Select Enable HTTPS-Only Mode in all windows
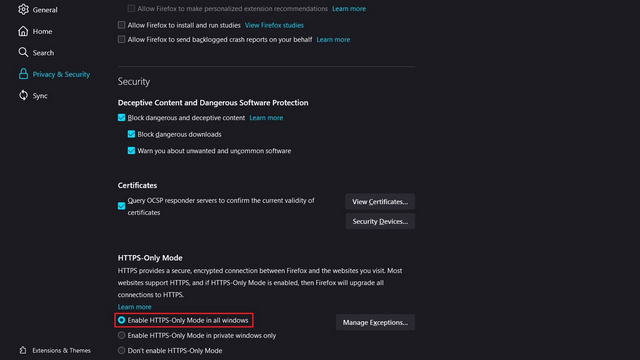 [x=122, y=320]
